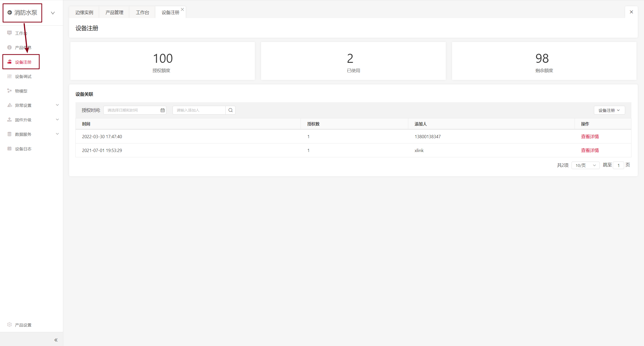Click 查看详情 for the 13800138347 row
Screen dimensions: 644x346
590,136
